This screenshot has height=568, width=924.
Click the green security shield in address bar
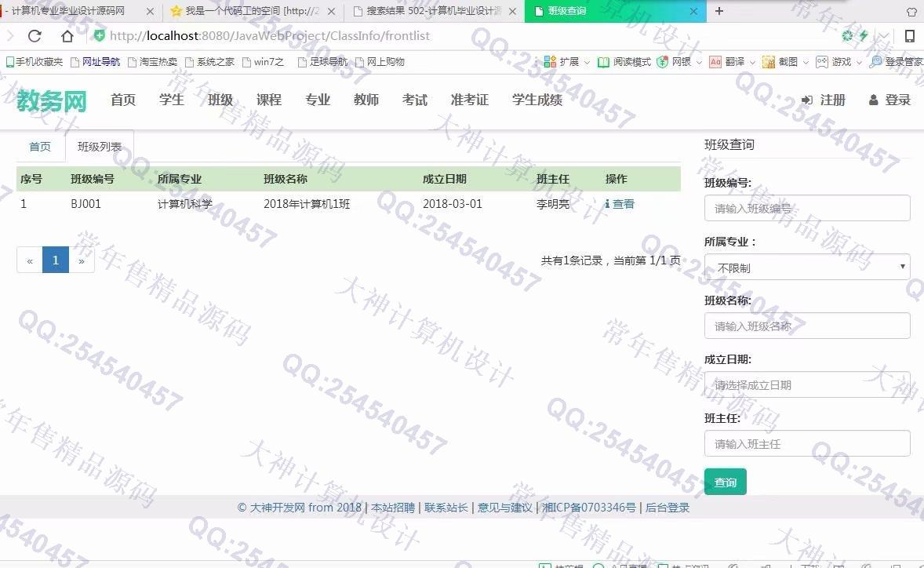coord(99,36)
